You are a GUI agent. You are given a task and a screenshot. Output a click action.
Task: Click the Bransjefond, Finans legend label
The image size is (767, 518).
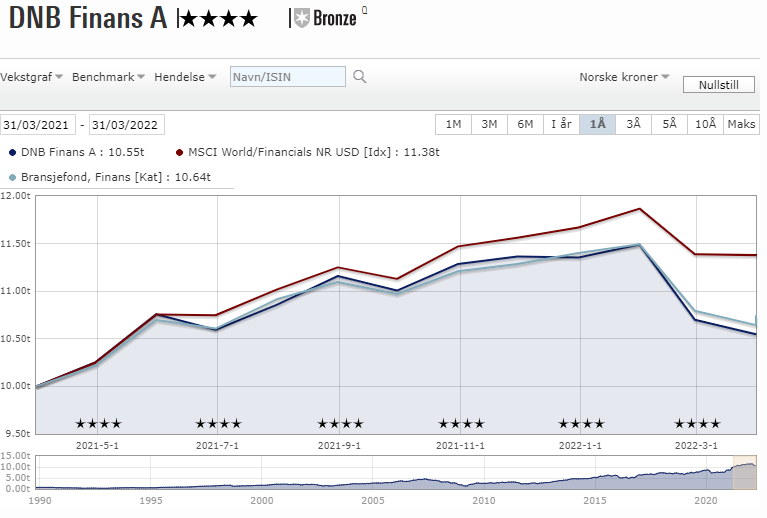[115, 177]
